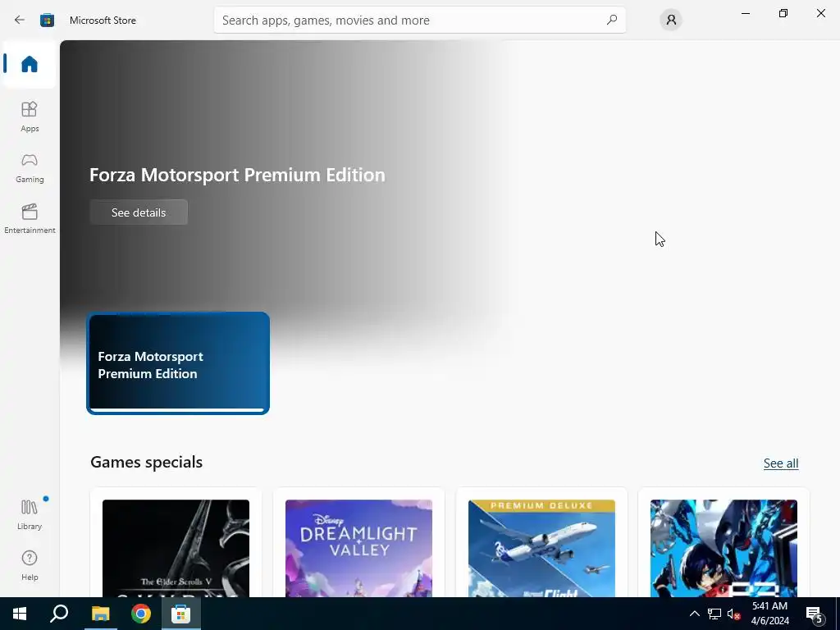
Task: Click the Microsoft Store logo icon
Action: point(47,21)
